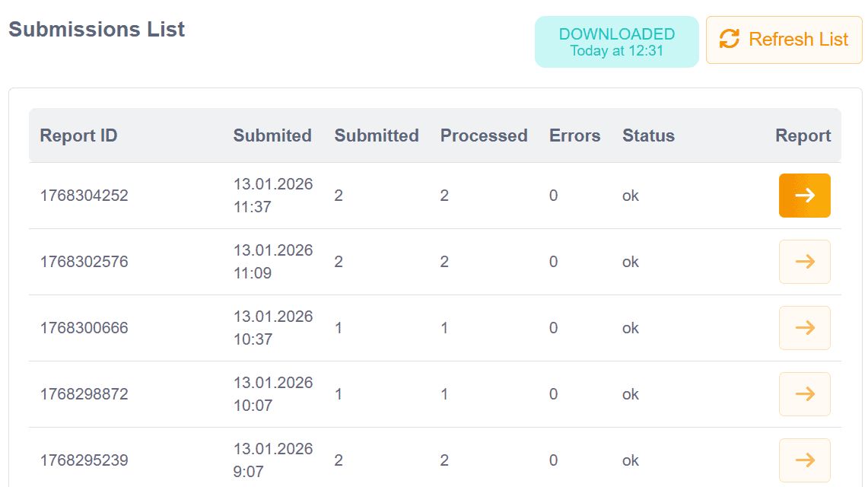Click the 13.01.2026 10:07 submission date
Screen dimensions: 868x487
(x=272, y=394)
